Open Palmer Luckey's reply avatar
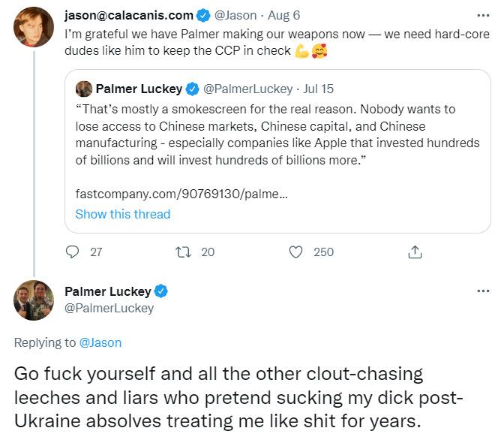This screenshot has width=504, height=437. [34, 300]
